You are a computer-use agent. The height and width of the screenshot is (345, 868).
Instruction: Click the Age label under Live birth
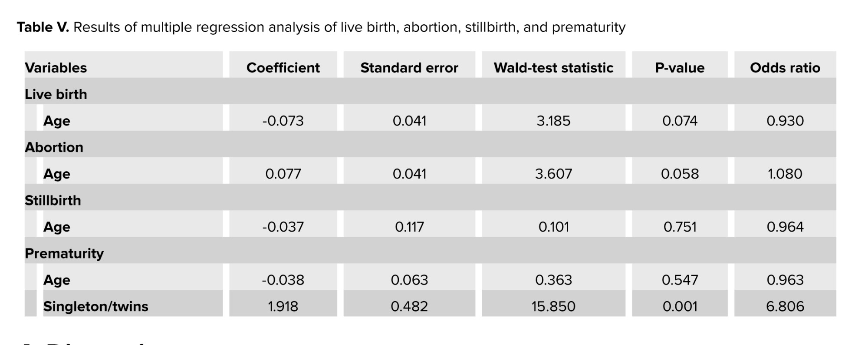click(x=57, y=121)
